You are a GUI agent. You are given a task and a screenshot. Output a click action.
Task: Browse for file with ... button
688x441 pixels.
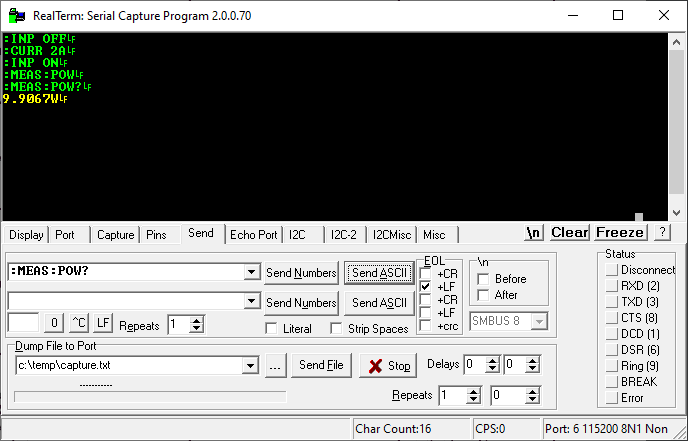276,366
